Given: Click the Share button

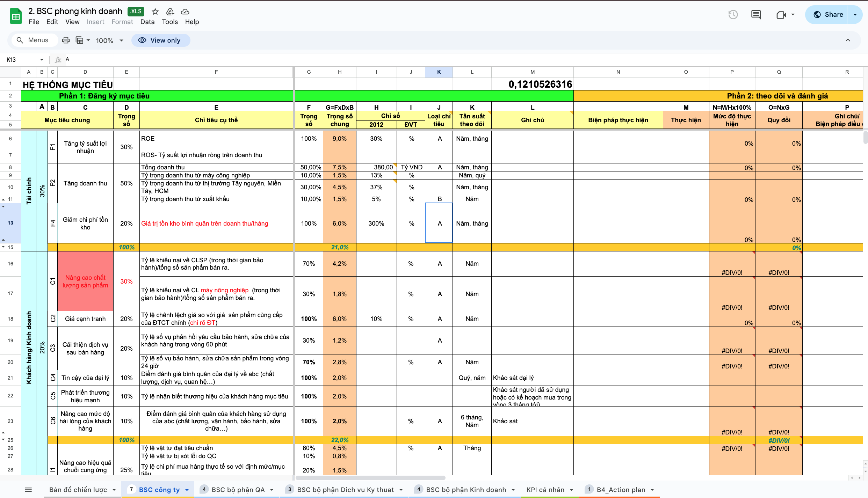Looking at the screenshot, I should point(828,15).
